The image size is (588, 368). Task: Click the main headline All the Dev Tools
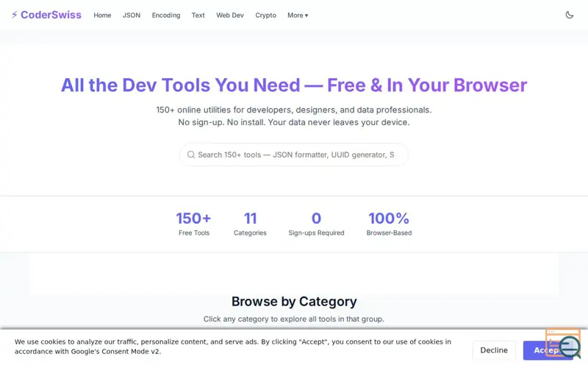click(x=294, y=85)
